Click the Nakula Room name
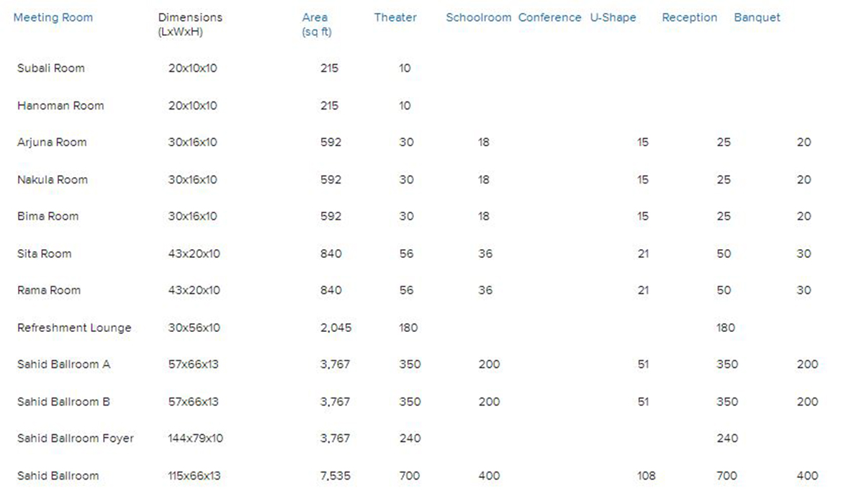Image resolution: width=864 pixels, height=504 pixels. 53,180
